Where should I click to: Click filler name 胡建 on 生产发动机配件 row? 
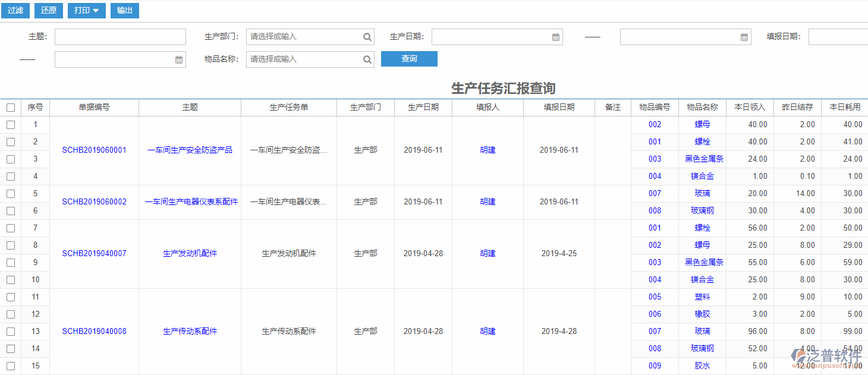point(488,253)
